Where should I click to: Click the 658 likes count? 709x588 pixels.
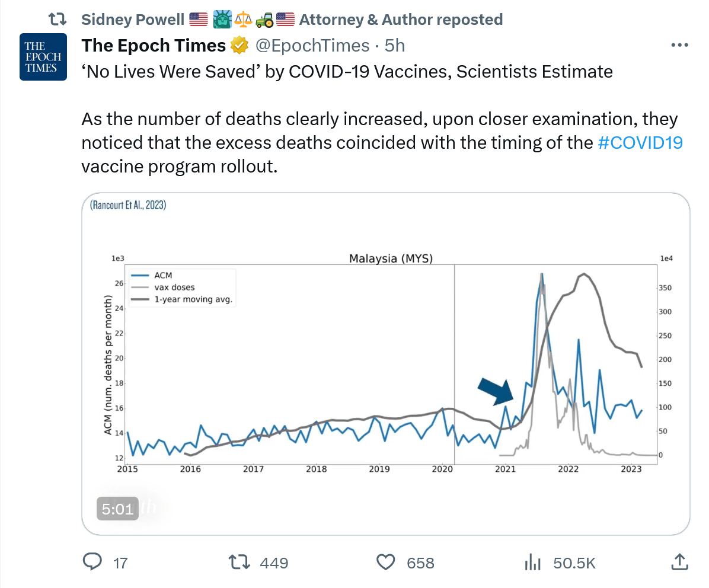point(420,563)
